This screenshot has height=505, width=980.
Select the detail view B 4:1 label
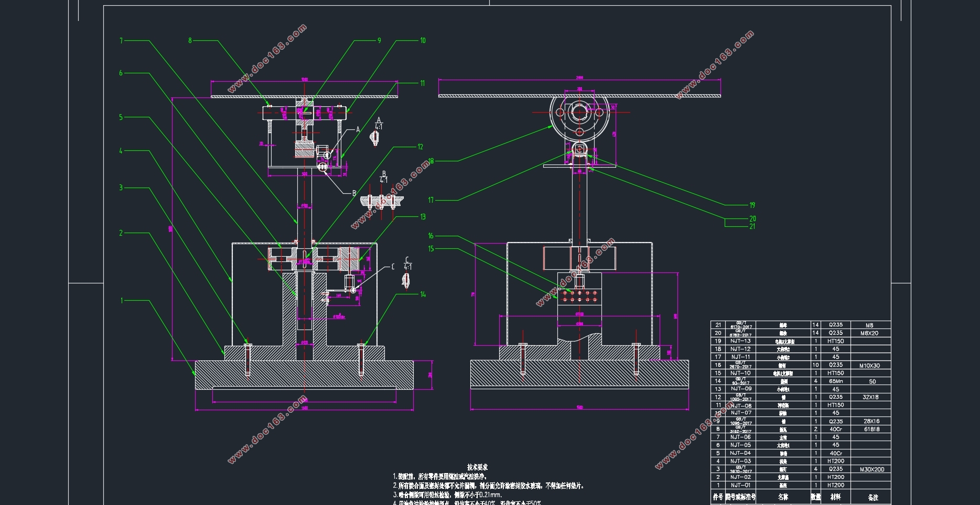click(384, 177)
